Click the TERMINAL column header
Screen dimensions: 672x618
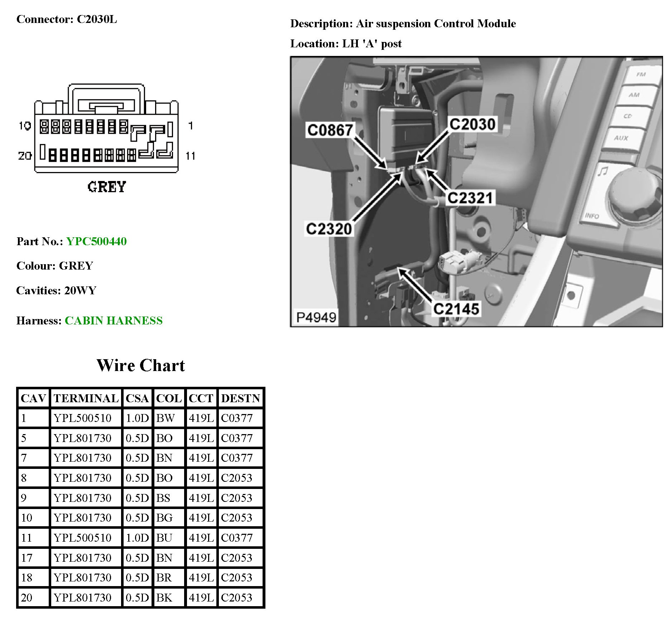pos(86,398)
